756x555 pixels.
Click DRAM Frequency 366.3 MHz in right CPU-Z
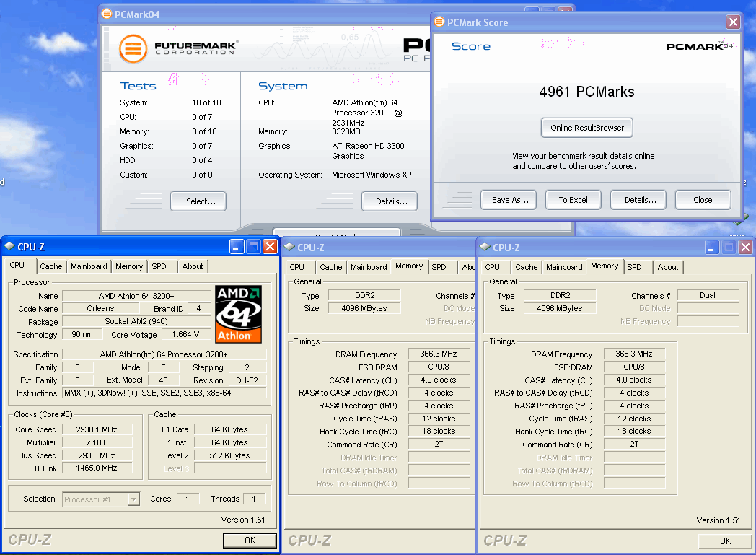634,354
